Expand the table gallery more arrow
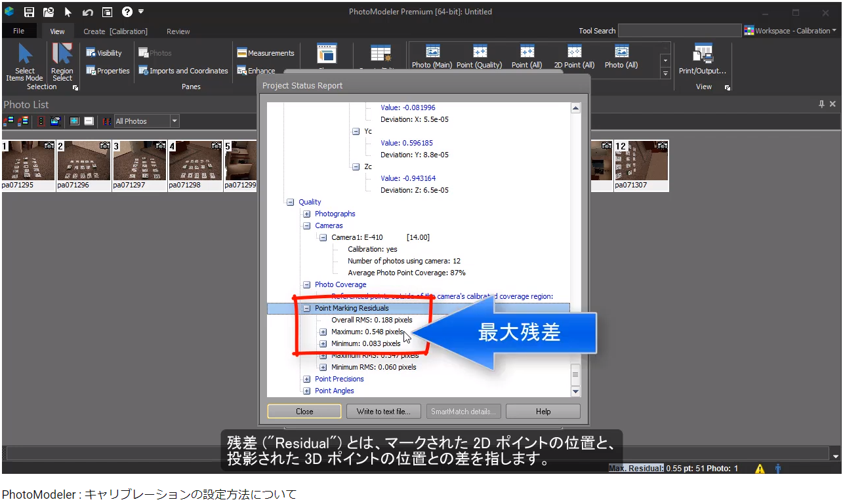This screenshot has width=843, height=504. tap(665, 73)
